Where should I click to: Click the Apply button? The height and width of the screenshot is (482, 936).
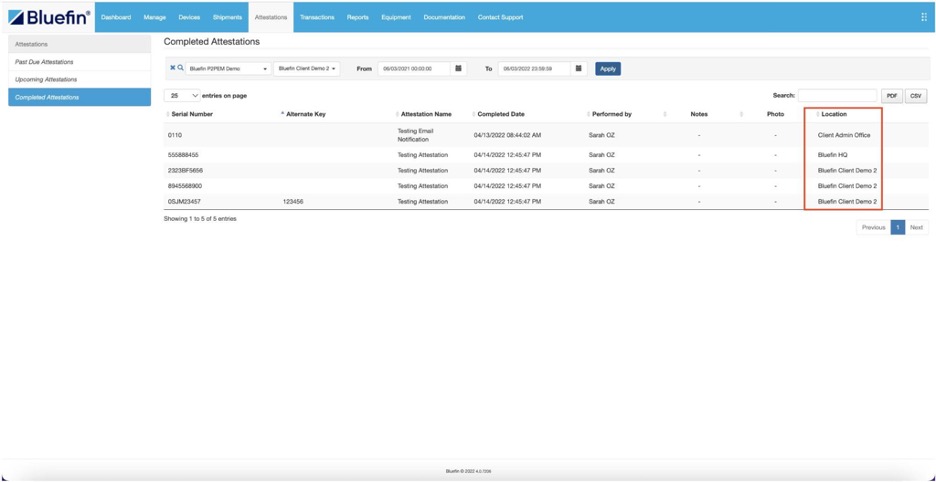[608, 69]
